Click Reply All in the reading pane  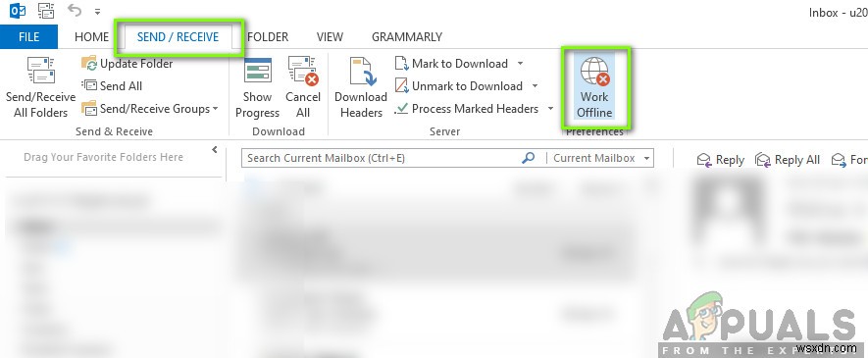(x=788, y=160)
